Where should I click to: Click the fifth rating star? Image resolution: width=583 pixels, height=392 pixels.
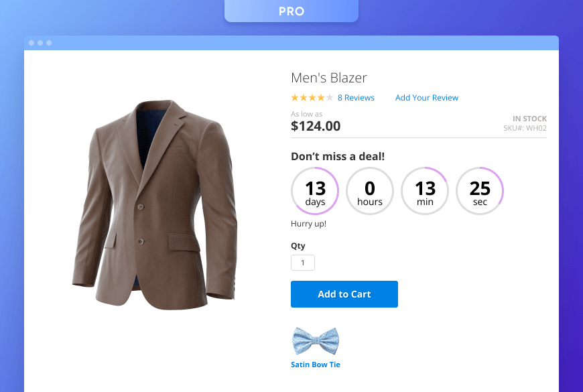331,97
